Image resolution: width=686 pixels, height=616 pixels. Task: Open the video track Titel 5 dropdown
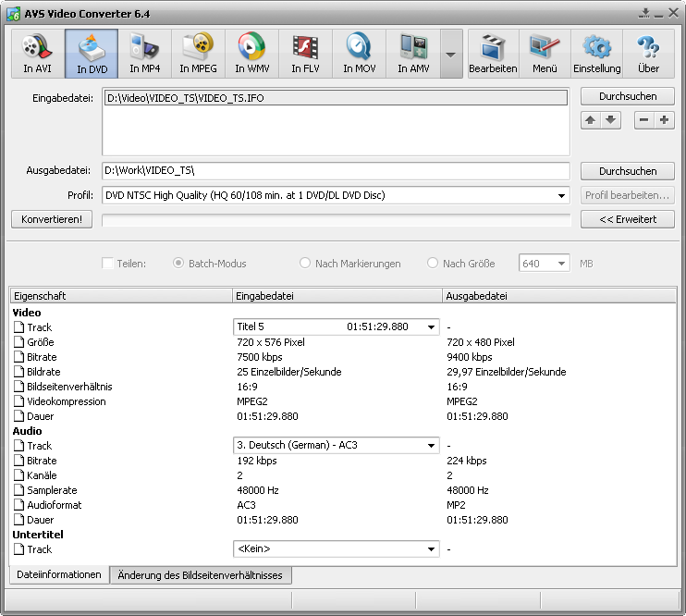431,326
